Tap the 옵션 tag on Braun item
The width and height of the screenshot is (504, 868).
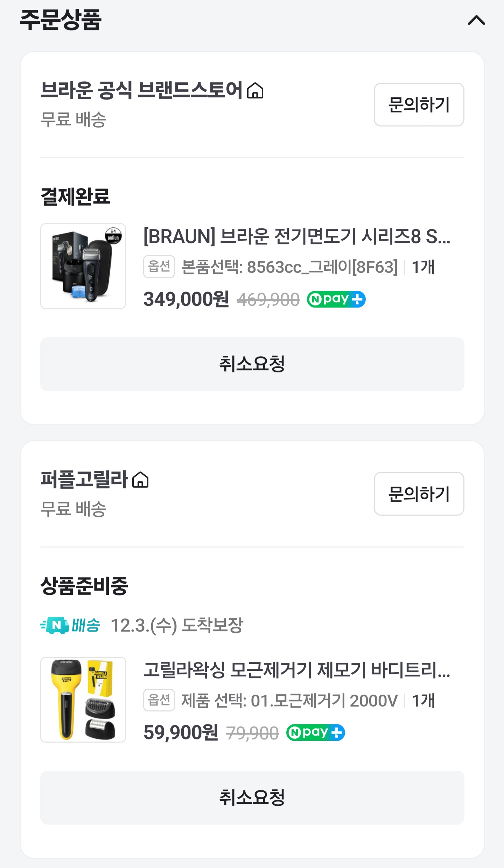pyautogui.click(x=159, y=267)
